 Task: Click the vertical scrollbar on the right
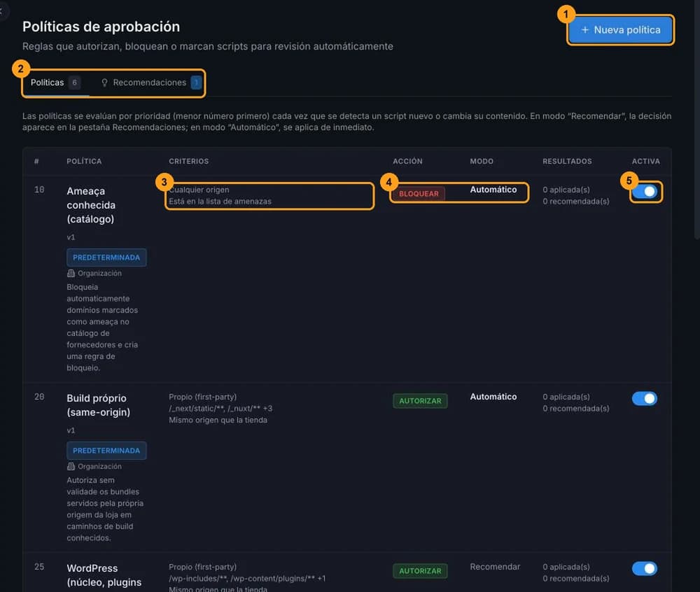pos(697,120)
